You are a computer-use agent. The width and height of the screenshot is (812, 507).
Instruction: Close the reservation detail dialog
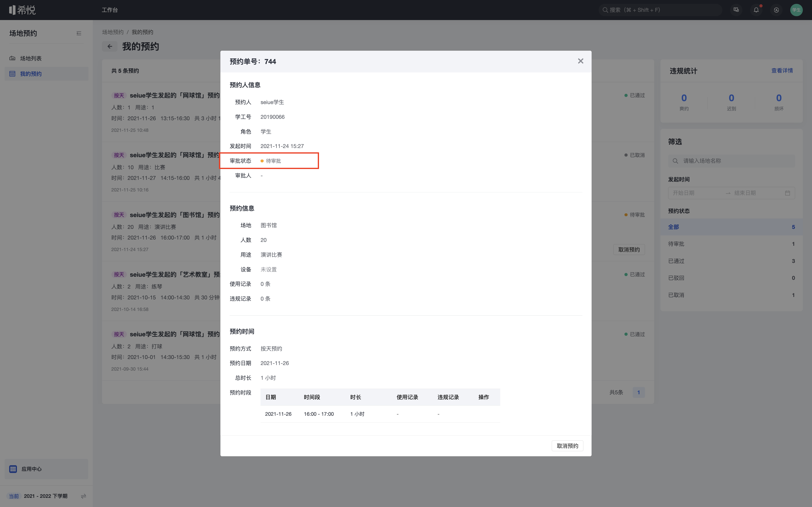click(x=580, y=61)
